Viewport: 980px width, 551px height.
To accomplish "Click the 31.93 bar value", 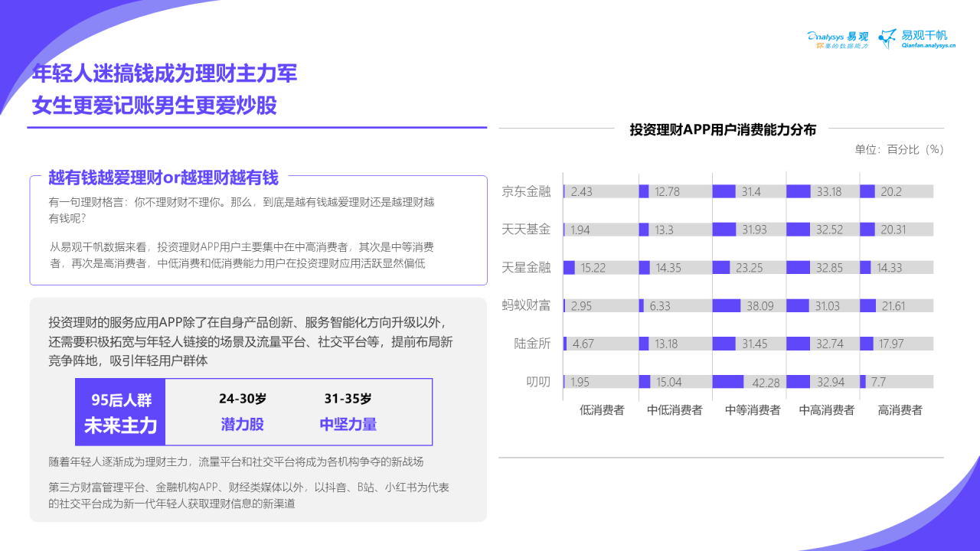I will 754,230.
